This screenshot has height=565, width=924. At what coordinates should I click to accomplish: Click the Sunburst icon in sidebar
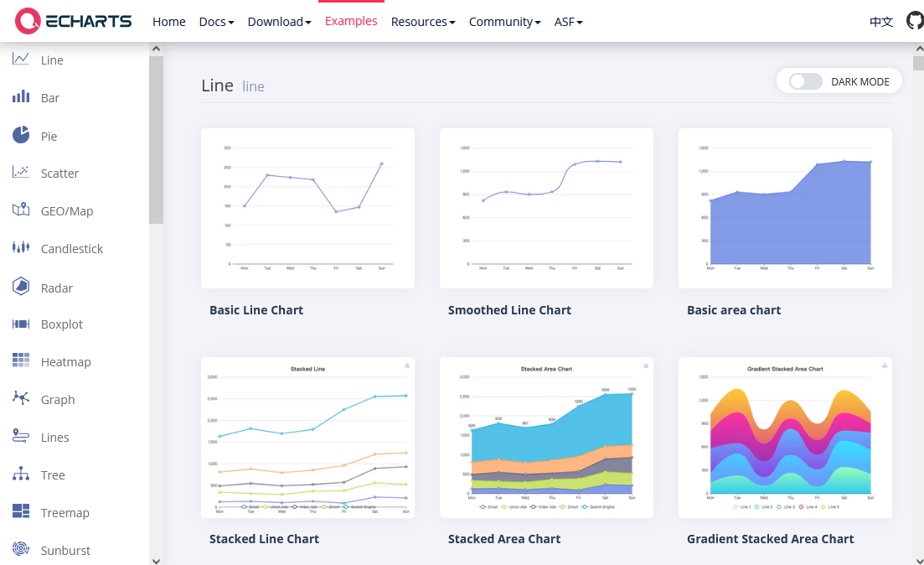21,548
